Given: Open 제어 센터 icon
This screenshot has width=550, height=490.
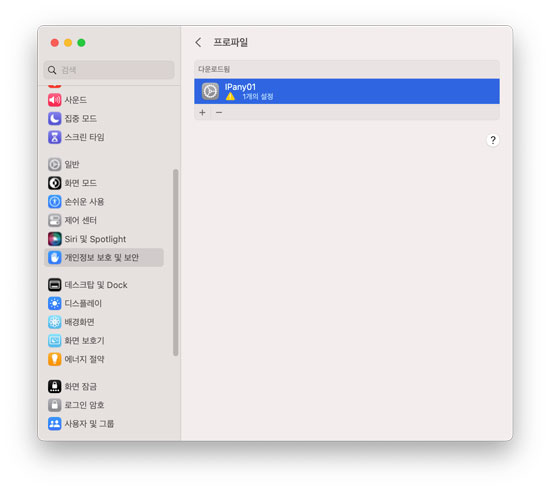Looking at the screenshot, I should tap(54, 220).
